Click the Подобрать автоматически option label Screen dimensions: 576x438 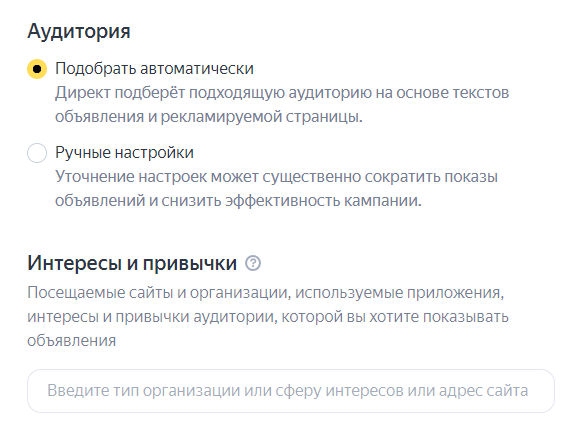pyautogui.click(x=154, y=69)
